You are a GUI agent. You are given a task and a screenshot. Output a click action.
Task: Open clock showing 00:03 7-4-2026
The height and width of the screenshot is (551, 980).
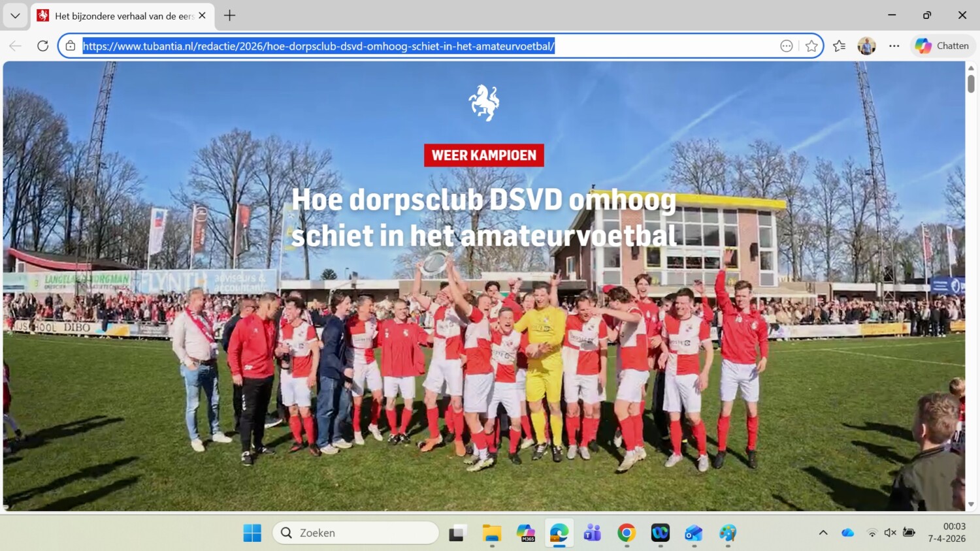click(947, 533)
